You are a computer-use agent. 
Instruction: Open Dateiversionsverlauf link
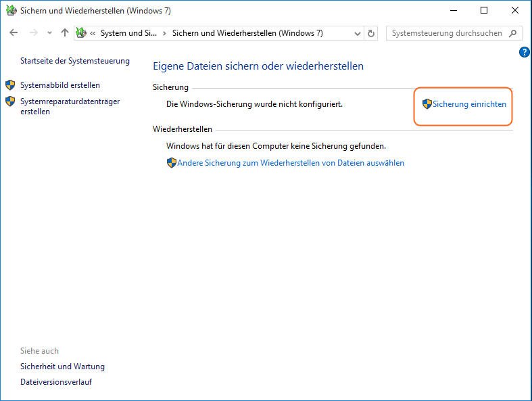click(56, 382)
